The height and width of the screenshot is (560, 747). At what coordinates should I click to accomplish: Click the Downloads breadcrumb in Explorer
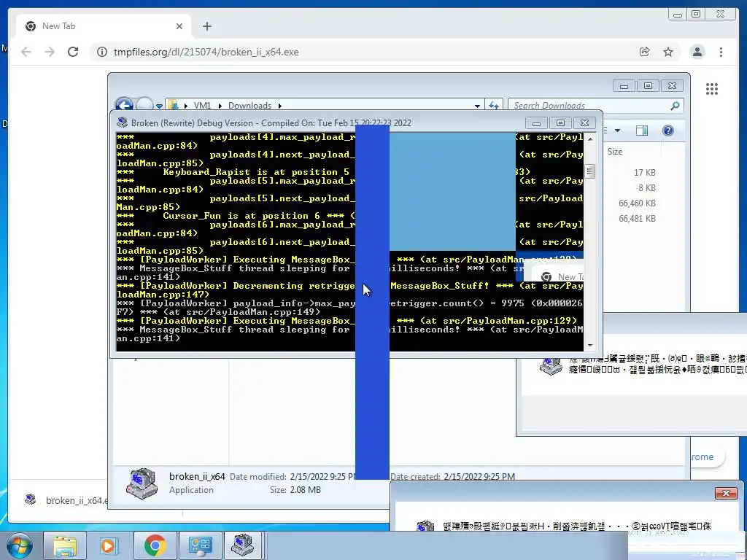click(x=249, y=106)
